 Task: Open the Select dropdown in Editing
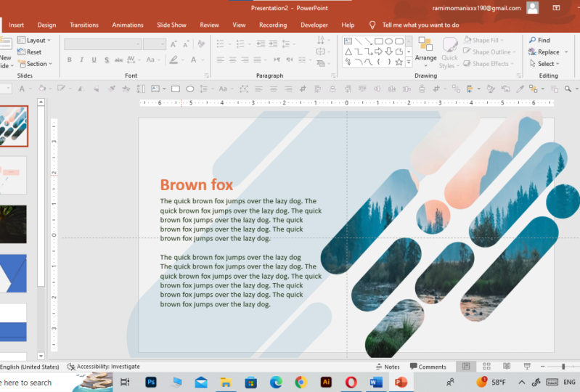[544, 64]
